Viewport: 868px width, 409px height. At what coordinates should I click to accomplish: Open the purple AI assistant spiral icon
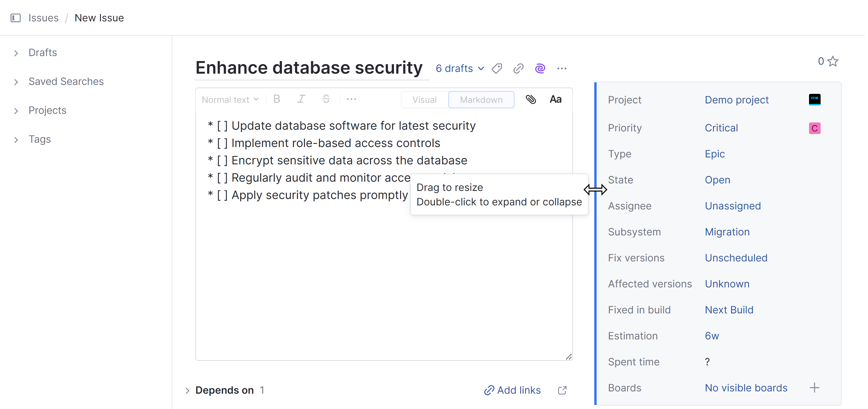[x=540, y=69]
